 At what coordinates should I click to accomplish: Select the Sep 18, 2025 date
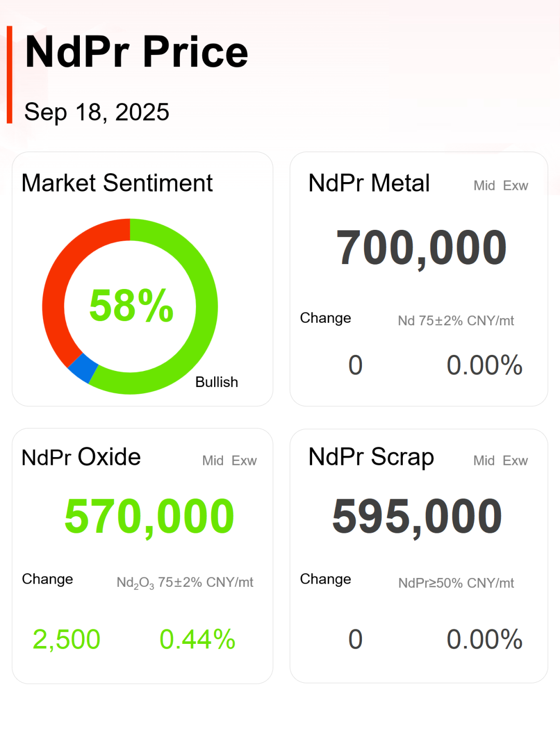[x=96, y=112]
